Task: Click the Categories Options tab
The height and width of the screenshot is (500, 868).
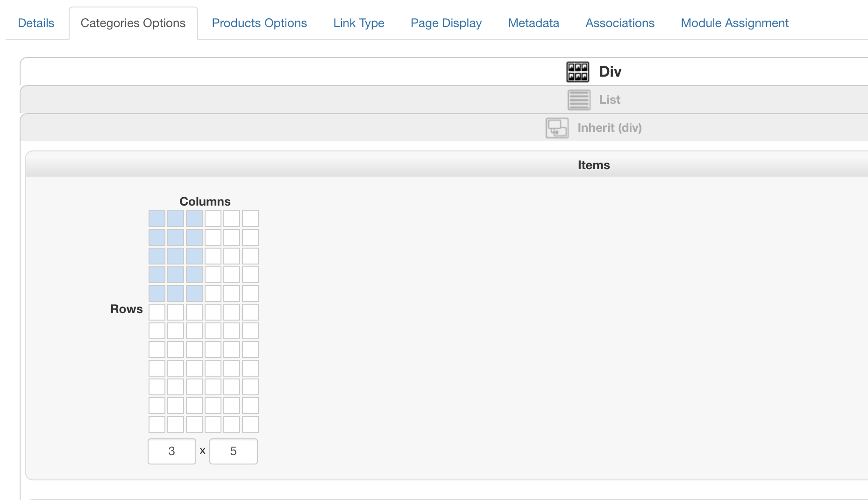Action: 133,23
